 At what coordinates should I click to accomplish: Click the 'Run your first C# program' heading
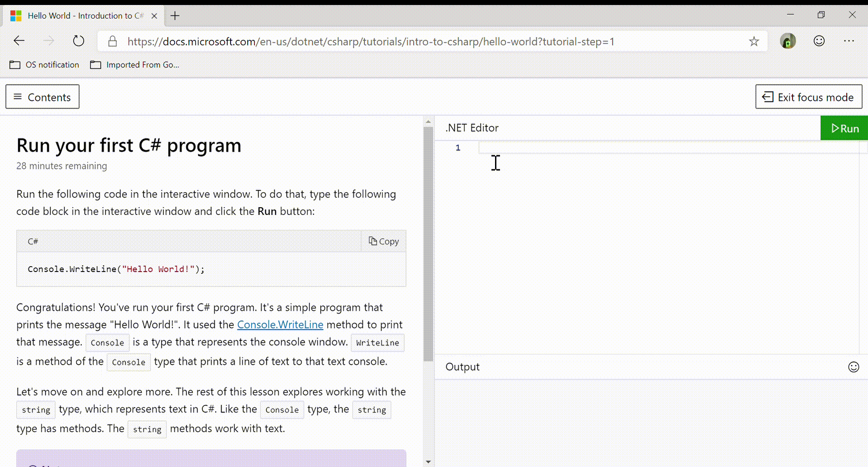129,145
